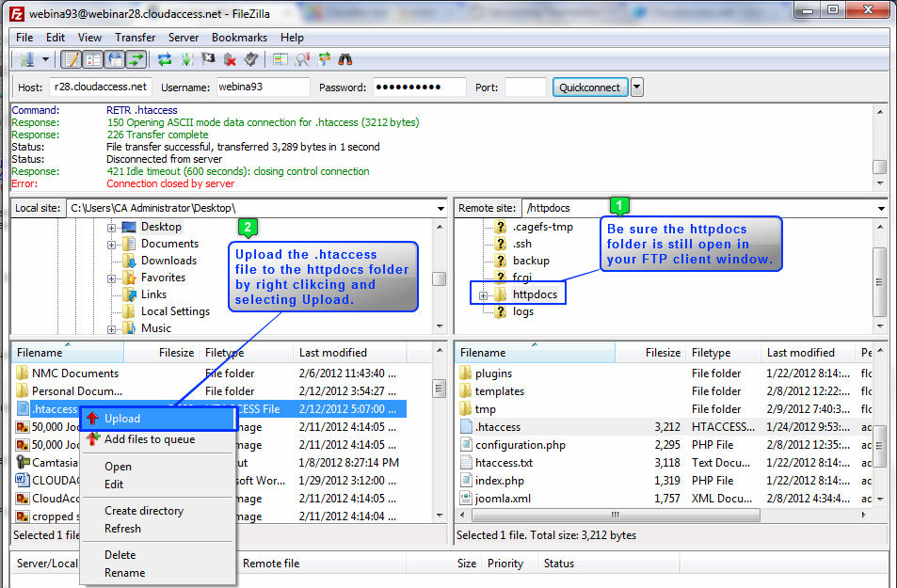Viewport: 897px width, 588px height.
Task: Expand the Documents tree node
Action: [x=111, y=245]
